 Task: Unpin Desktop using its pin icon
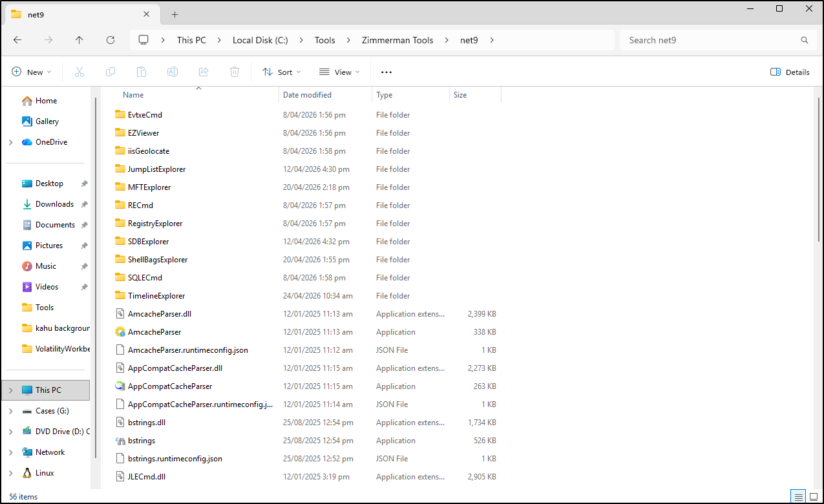(84, 184)
